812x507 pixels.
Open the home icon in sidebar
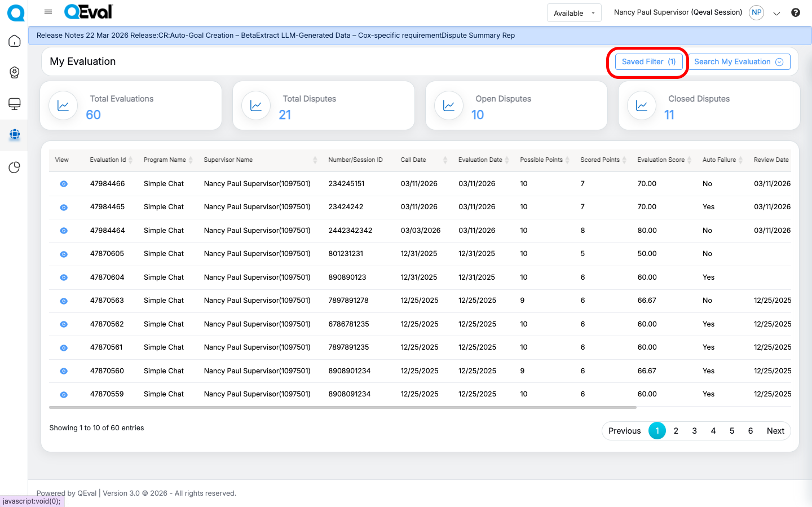[15, 41]
